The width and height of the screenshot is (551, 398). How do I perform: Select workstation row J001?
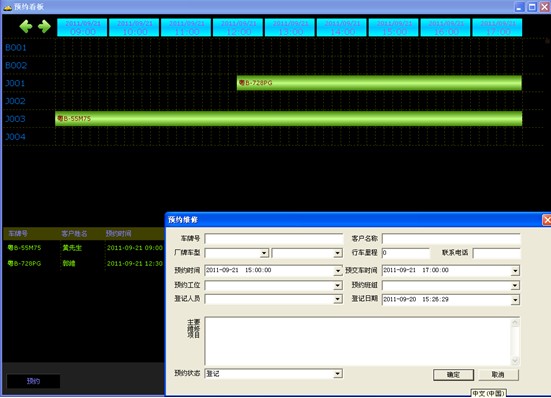(15, 83)
